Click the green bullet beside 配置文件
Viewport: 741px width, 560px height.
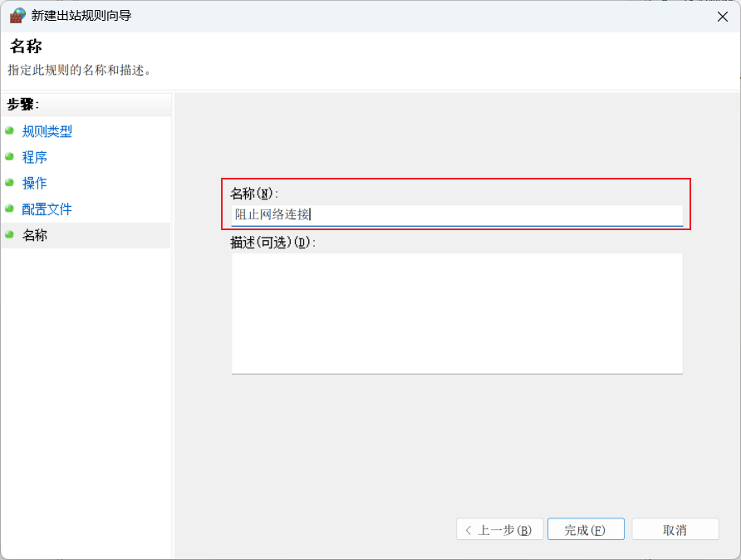click(x=9, y=209)
